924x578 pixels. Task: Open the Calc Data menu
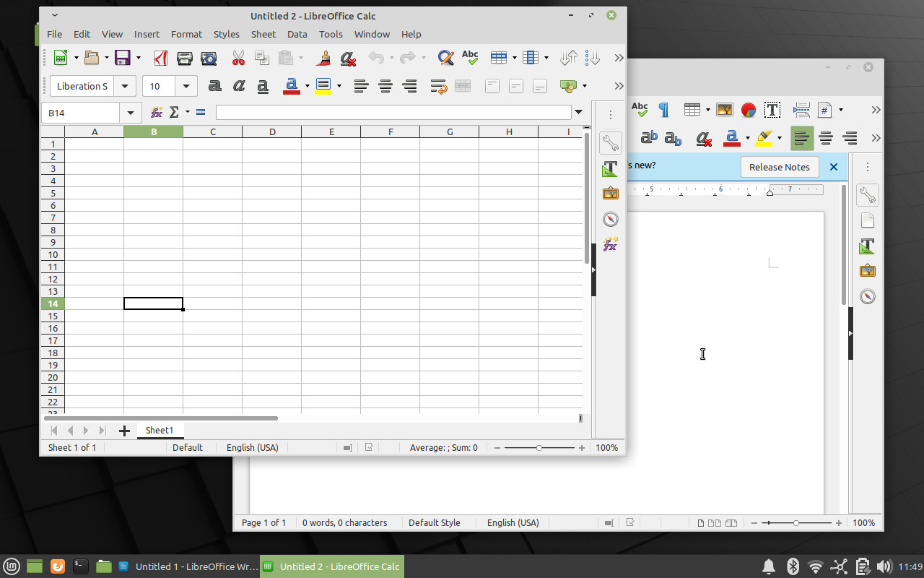point(297,34)
